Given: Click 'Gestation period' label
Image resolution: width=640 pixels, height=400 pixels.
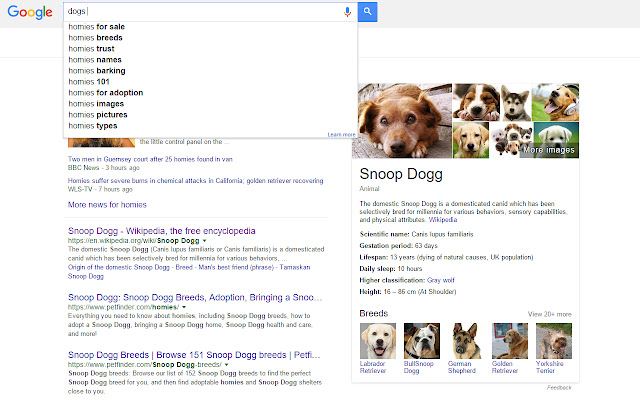Looking at the screenshot, I should tap(386, 246).
